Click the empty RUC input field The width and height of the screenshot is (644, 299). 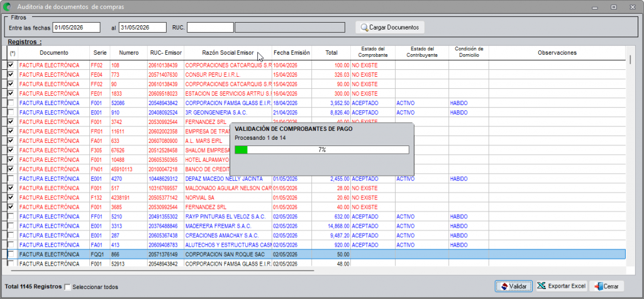[210, 28]
